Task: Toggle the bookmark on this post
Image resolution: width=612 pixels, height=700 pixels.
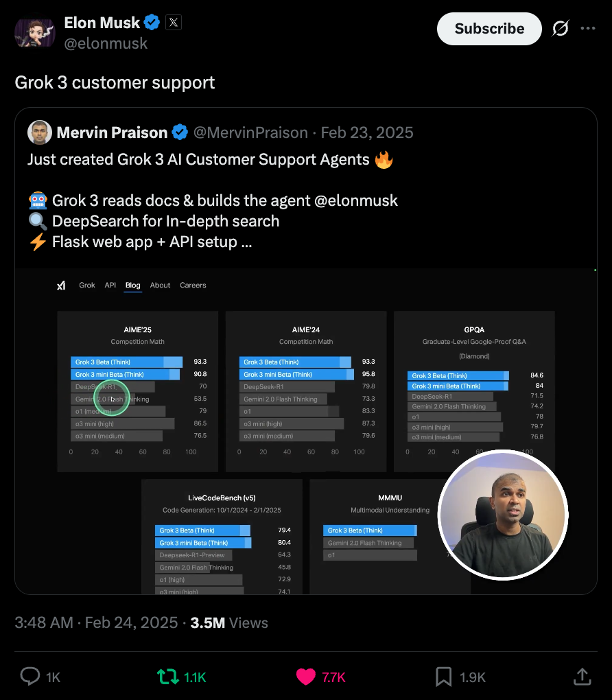Action: tap(443, 677)
